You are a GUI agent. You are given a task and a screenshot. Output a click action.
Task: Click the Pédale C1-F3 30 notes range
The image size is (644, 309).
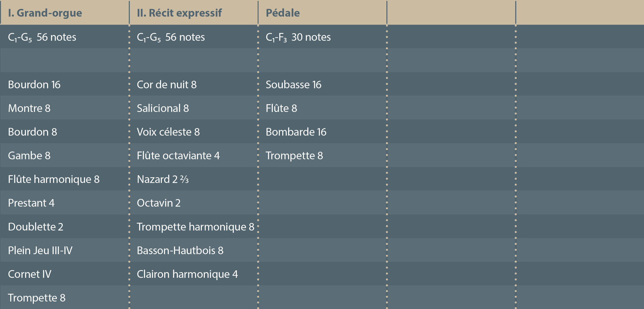tap(298, 37)
